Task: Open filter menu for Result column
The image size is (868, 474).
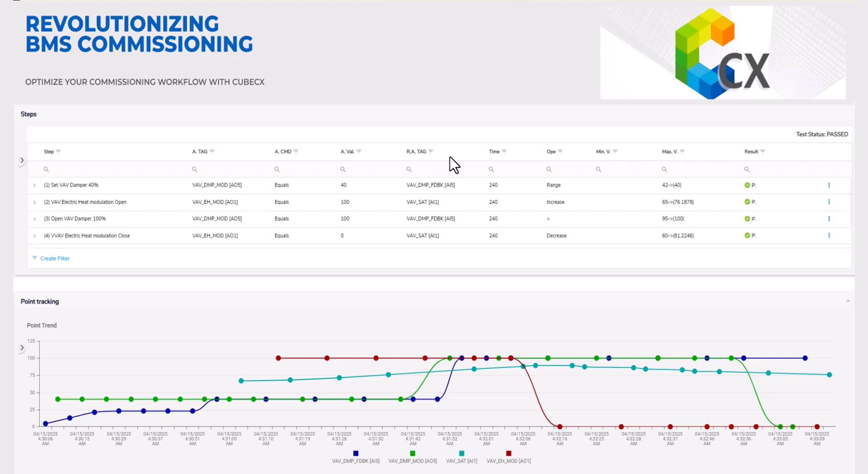Action: pos(763,151)
